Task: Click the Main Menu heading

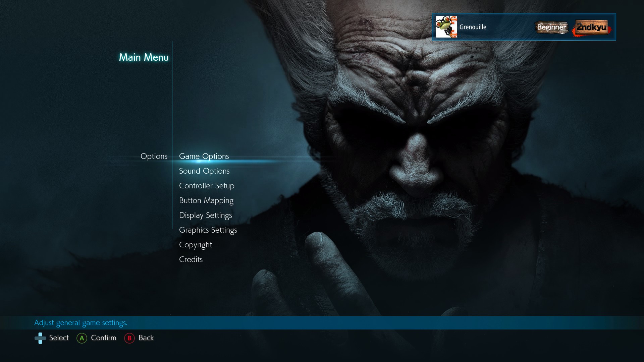Action: (x=144, y=57)
